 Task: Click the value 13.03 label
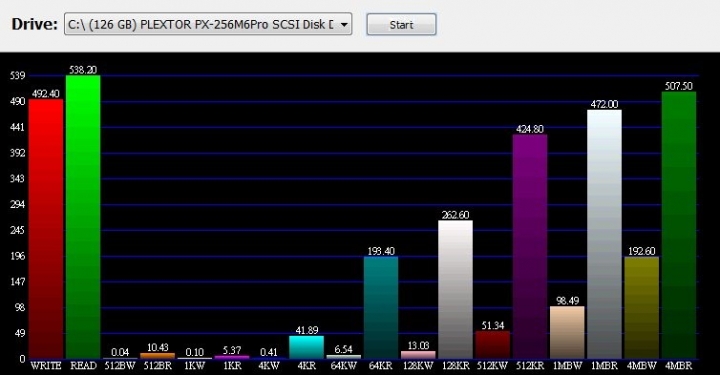tap(418, 345)
